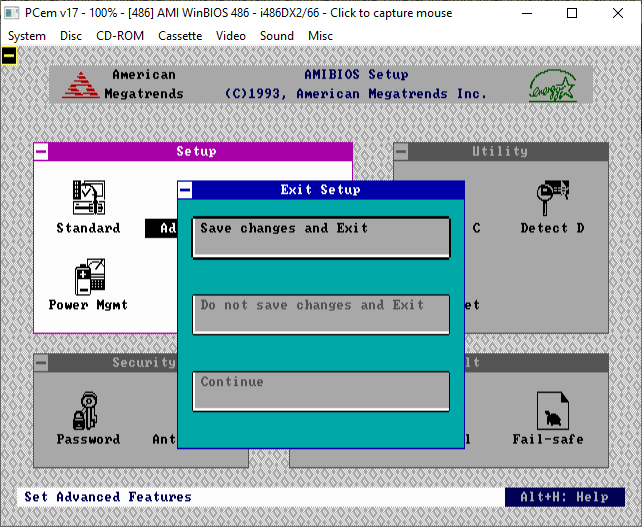Viewport: 642px width, 527px height.
Task: Open the System menu
Action: tap(27, 36)
